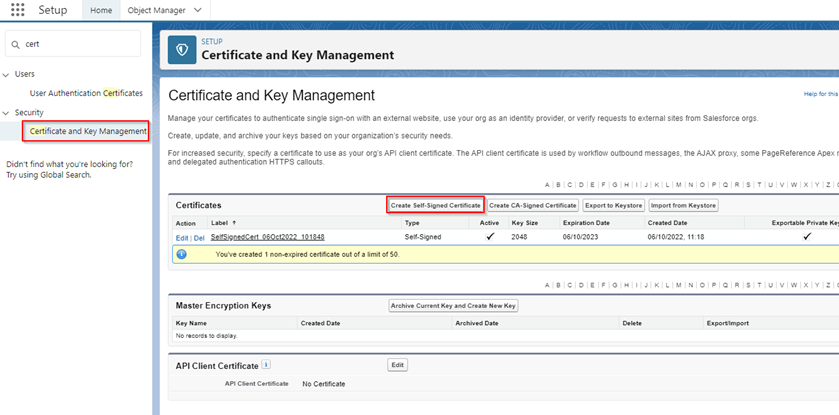Click the Archived Date column header

(477, 323)
